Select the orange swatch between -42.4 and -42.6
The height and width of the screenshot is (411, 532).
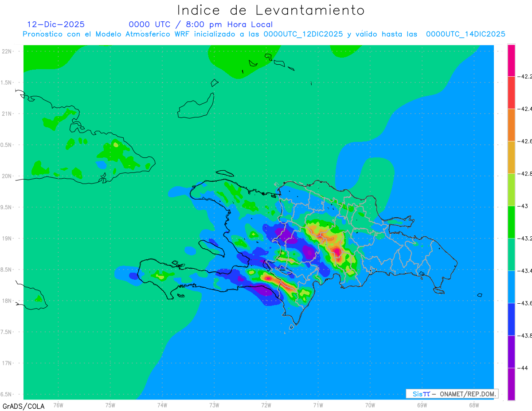click(x=511, y=125)
